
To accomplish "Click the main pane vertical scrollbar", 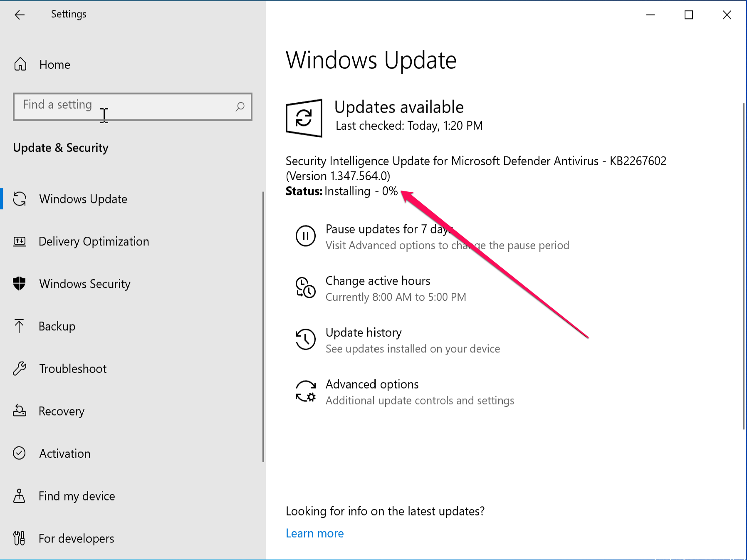I will pos(744,266).
